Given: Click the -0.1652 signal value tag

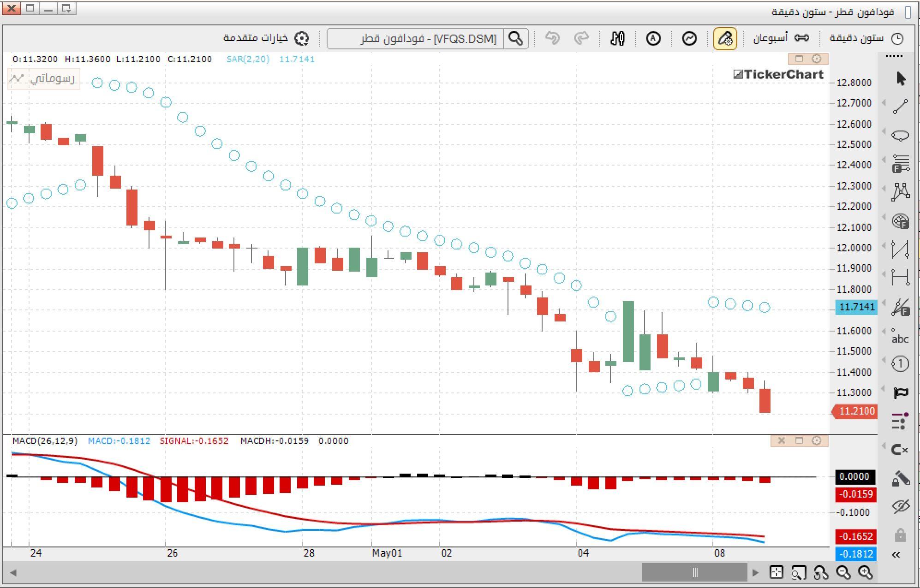Looking at the screenshot, I should (856, 536).
